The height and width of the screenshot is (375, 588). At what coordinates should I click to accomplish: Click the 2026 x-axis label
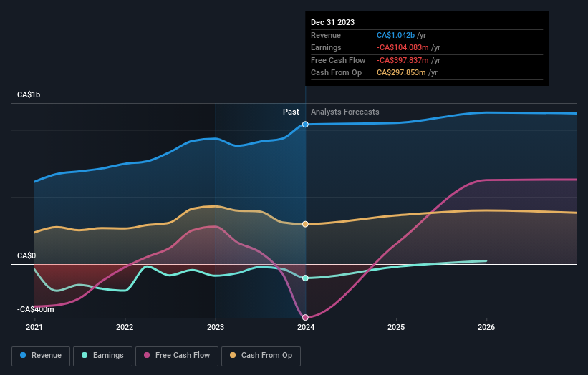[x=486, y=327]
